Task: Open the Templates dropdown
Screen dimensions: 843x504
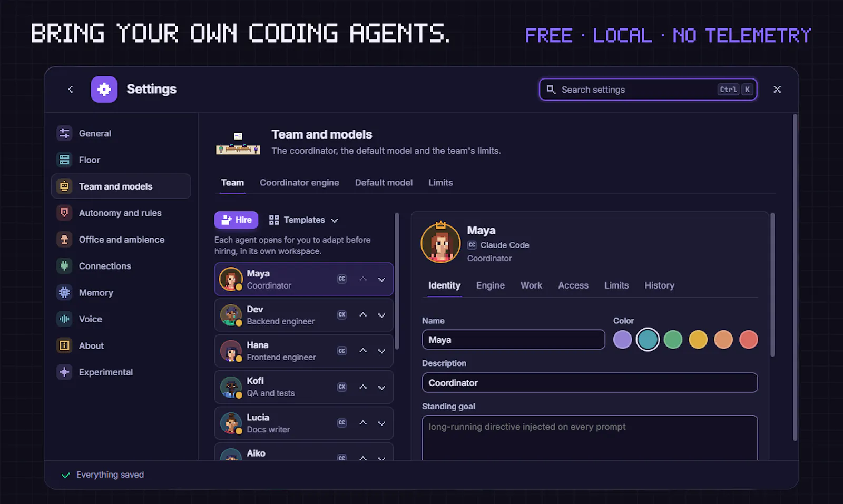Action: tap(303, 220)
